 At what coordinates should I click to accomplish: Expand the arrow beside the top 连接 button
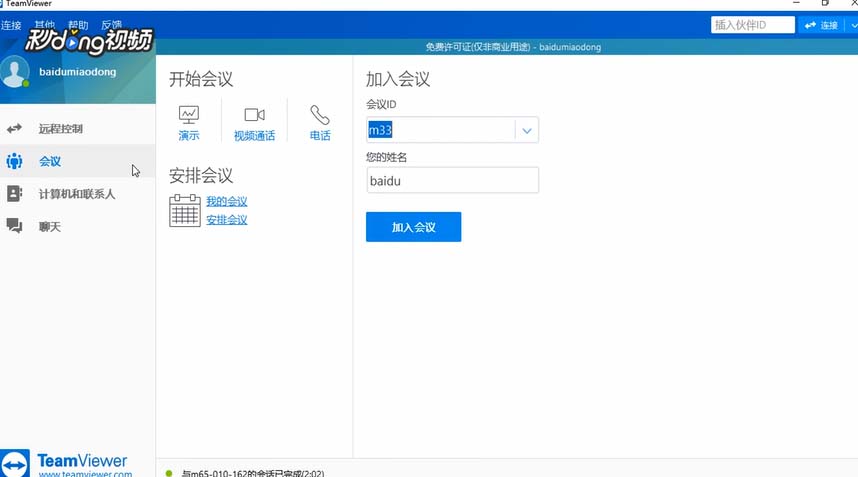(853, 25)
